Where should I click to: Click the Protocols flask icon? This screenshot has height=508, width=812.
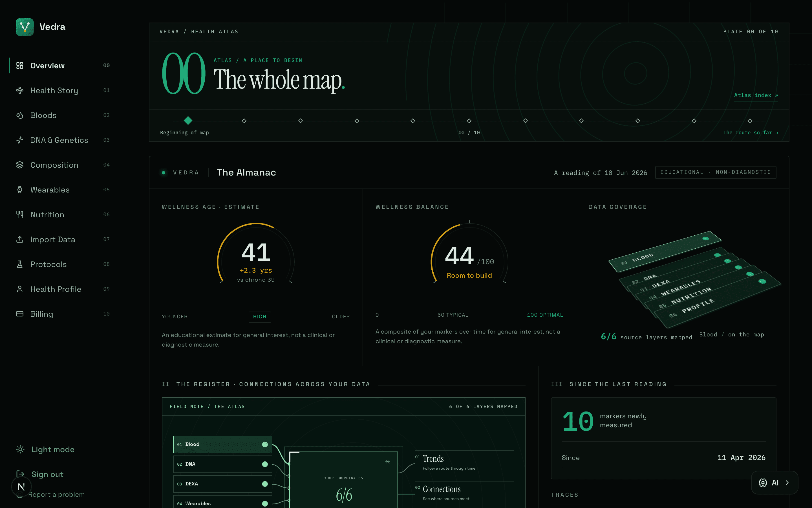coord(20,264)
